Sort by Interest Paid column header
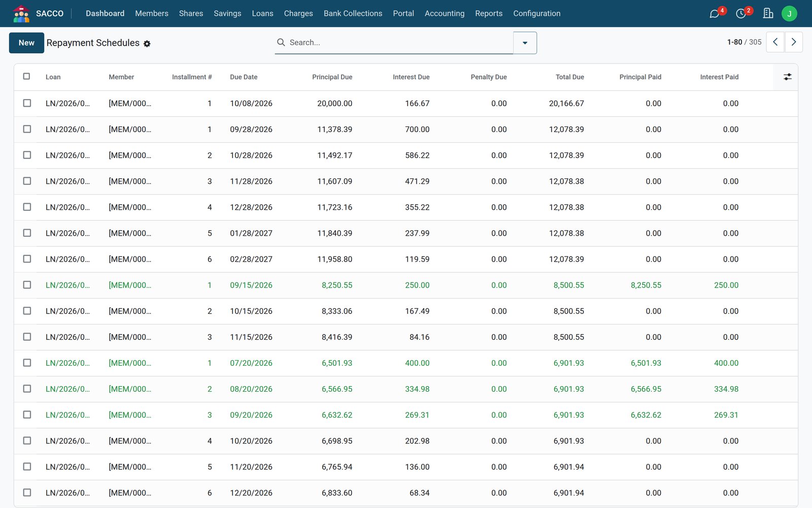The height and width of the screenshot is (508, 812). click(719, 77)
